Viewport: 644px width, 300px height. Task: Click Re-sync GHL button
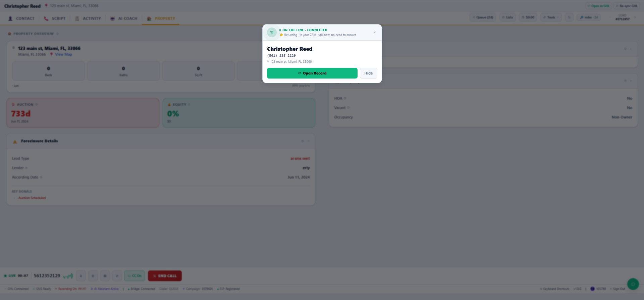pyautogui.click(x=627, y=6)
